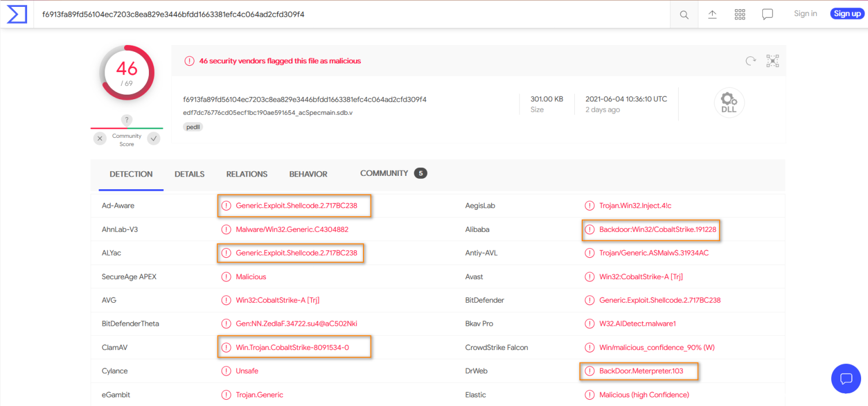Open the comments speech bubble icon
Screen dimensions: 868x406
[768, 14]
